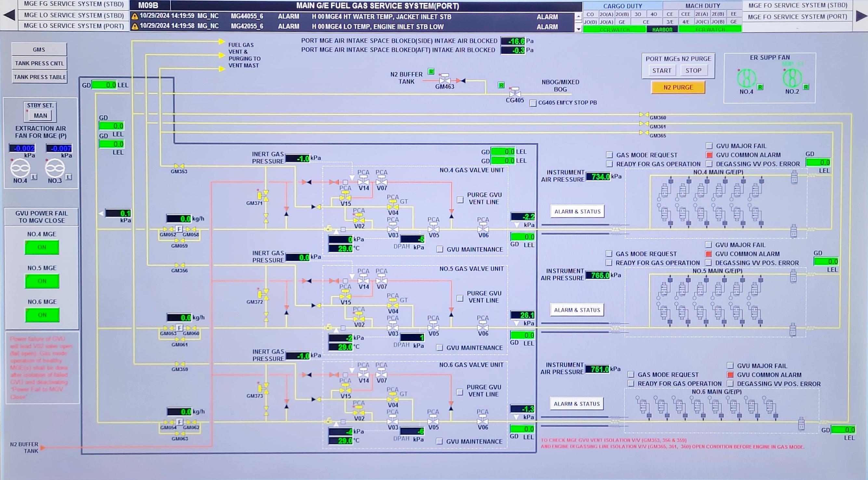Click alarm list scroll down arrow
The width and height of the screenshot is (868, 480).
579,29
